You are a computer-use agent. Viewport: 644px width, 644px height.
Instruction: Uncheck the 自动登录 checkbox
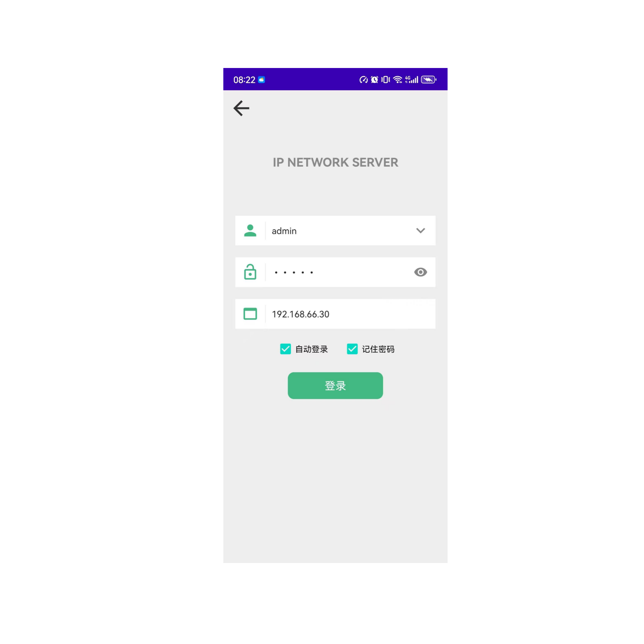[285, 349]
